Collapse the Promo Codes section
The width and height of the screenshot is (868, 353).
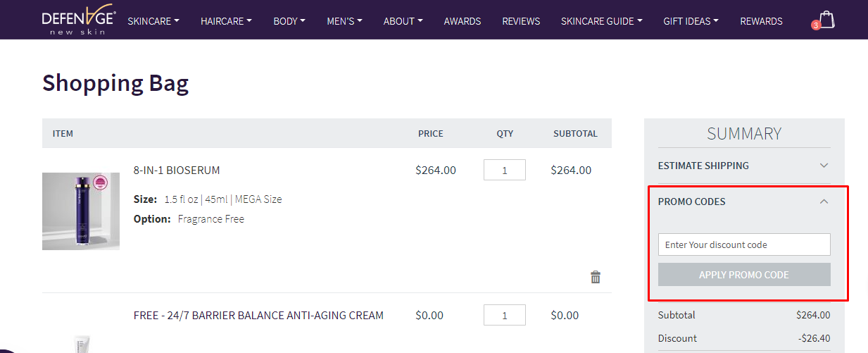[x=744, y=202]
